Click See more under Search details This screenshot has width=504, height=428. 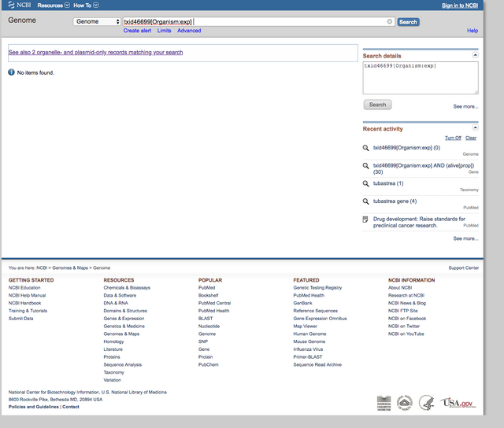click(465, 106)
